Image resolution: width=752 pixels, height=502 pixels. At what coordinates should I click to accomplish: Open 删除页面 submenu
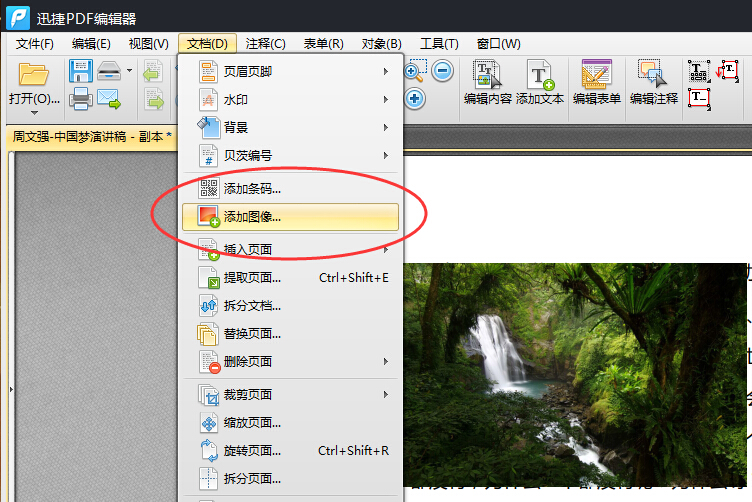click(x=291, y=362)
